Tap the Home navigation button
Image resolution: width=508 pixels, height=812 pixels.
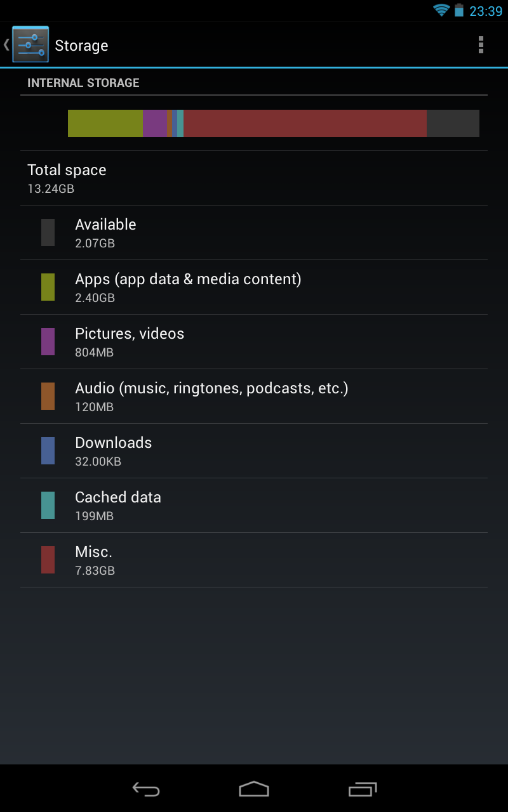pos(254,789)
